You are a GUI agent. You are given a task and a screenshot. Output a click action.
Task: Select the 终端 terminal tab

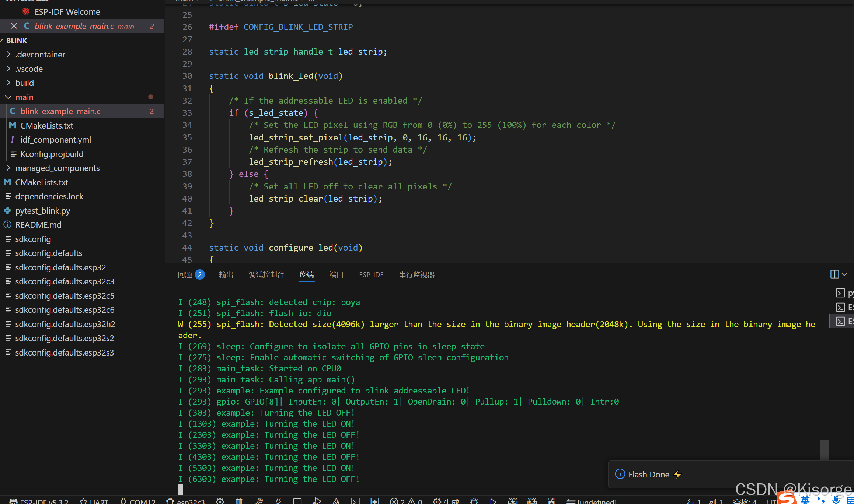coord(307,275)
